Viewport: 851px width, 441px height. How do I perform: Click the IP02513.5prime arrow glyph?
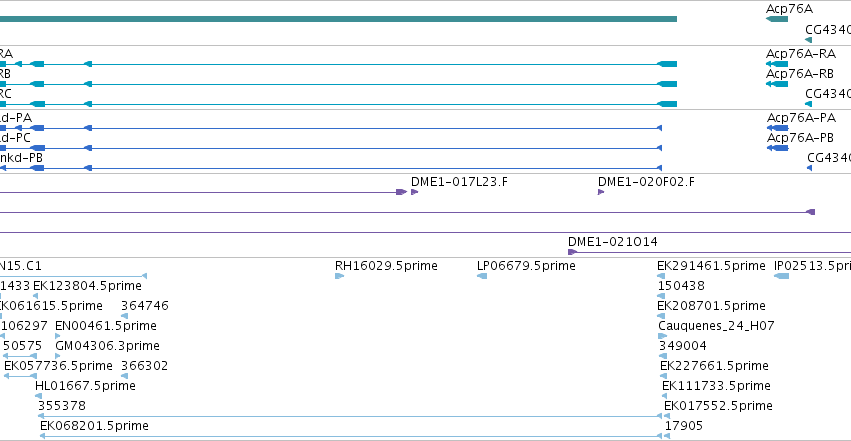point(782,276)
